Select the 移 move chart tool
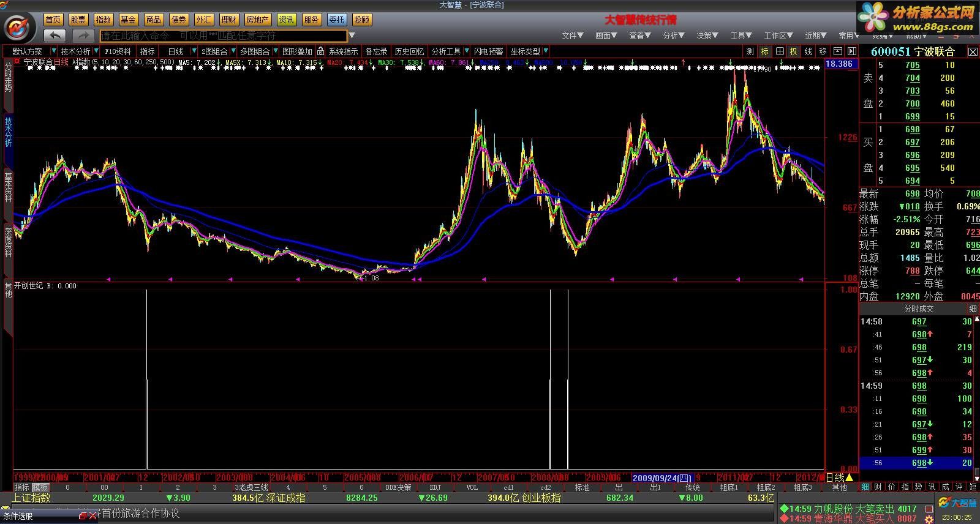980x524 pixels. [823, 51]
